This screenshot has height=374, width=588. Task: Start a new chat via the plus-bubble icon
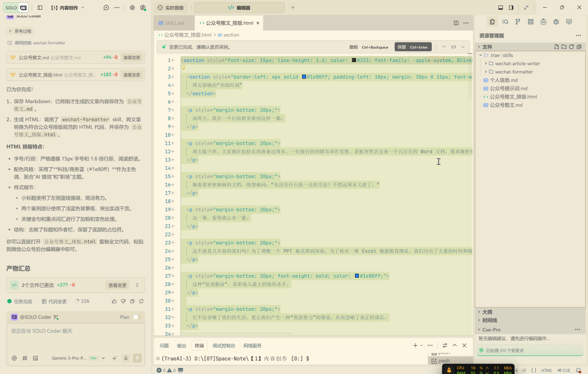(106, 8)
